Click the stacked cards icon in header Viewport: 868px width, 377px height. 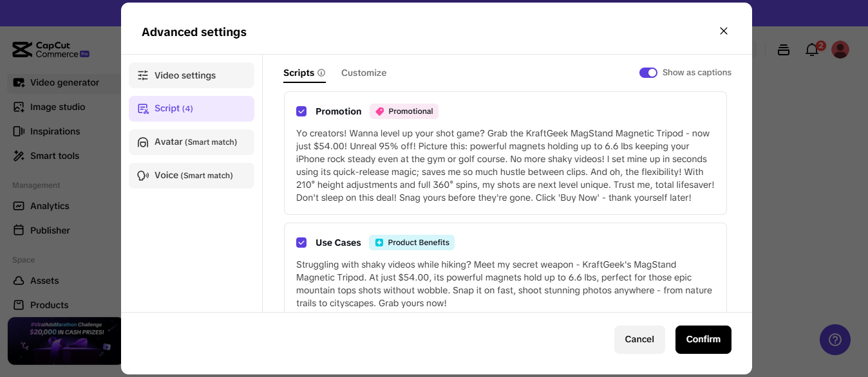tap(784, 50)
